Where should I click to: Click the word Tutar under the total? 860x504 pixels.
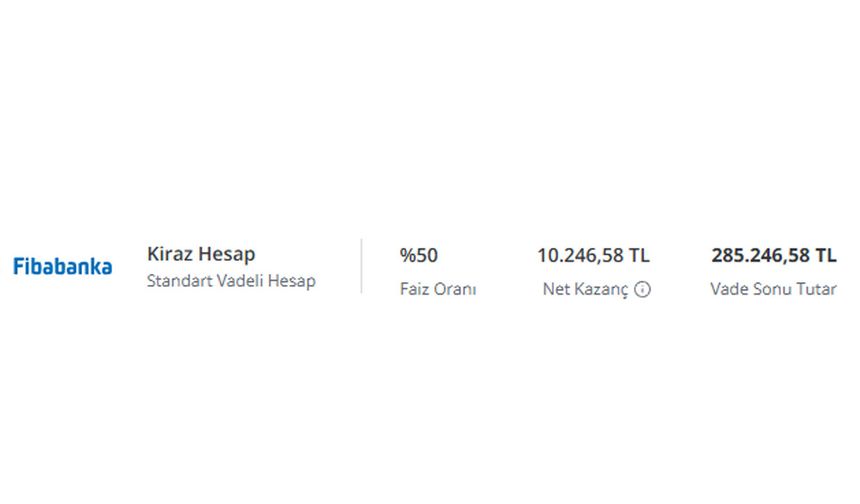click(817, 289)
